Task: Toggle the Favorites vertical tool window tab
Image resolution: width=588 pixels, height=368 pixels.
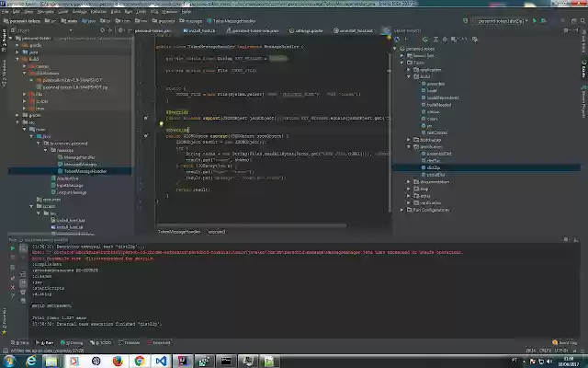Action: 4,321
